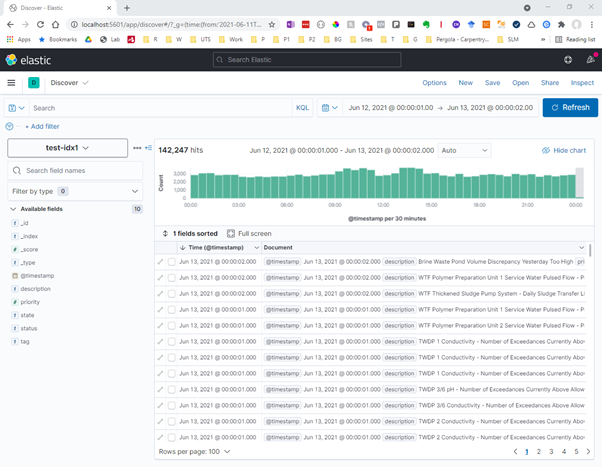Open the calendar date quick menu
This screenshot has width=602, height=467.
point(329,107)
